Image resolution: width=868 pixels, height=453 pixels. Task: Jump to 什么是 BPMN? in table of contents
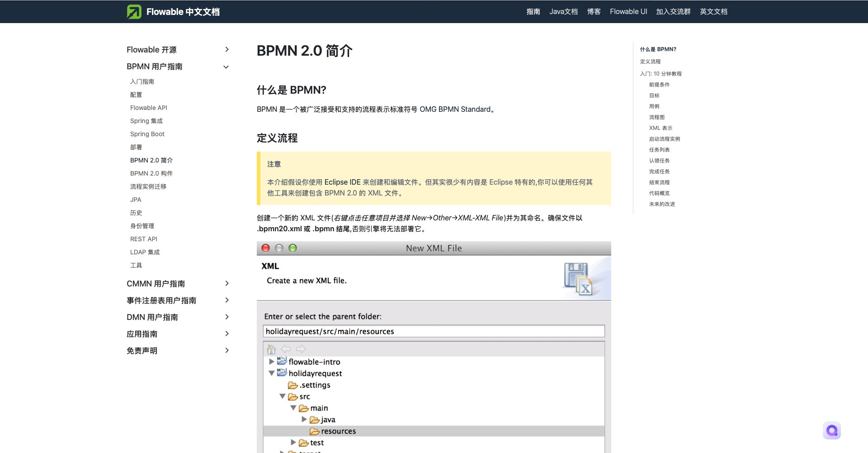(x=658, y=49)
